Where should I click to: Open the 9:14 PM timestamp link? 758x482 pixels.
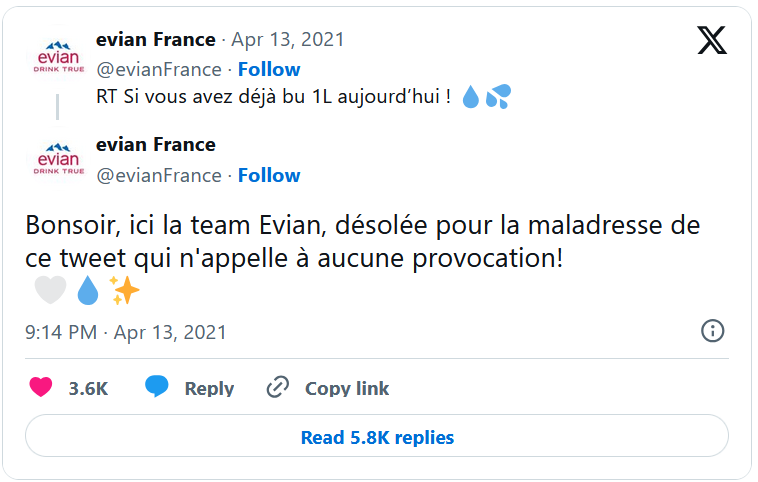pyautogui.click(x=126, y=333)
